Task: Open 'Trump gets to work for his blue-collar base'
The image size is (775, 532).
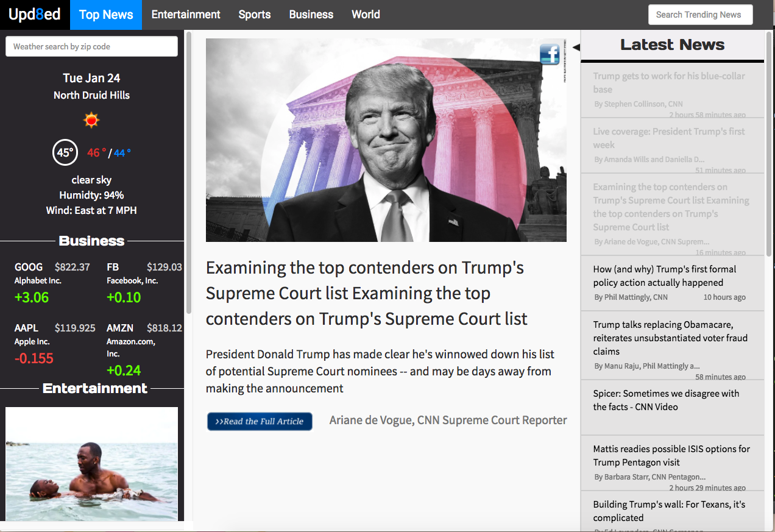Action: 672,90
